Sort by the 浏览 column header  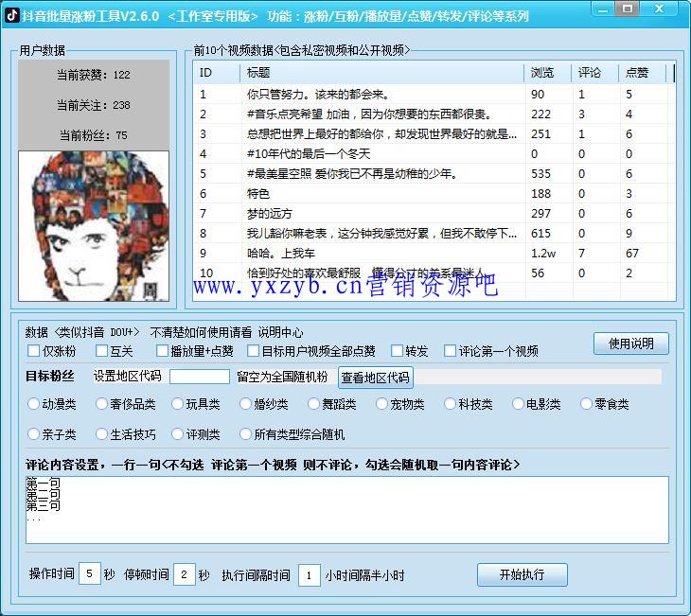pyautogui.click(x=548, y=73)
